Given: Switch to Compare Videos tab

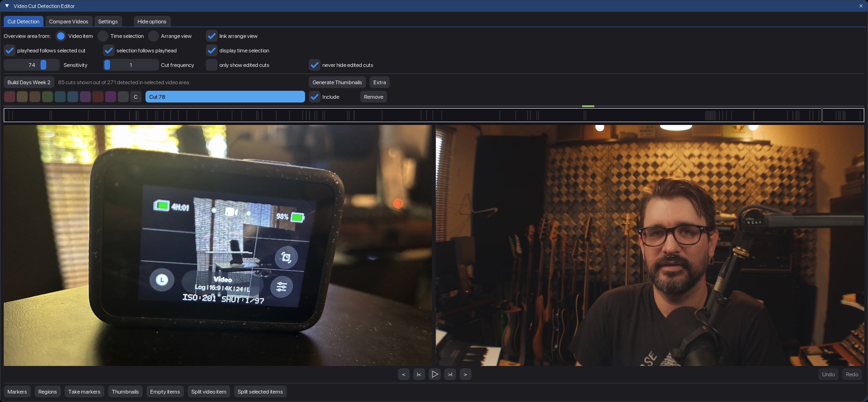Looking at the screenshot, I should pos(68,22).
